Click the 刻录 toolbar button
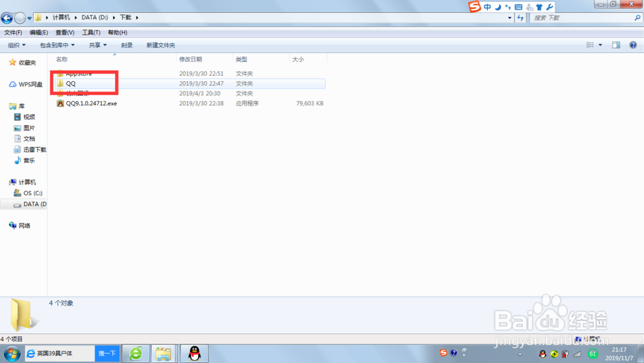Image resolution: width=644 pixels, height=363 pixels. (x=126, y=45)
